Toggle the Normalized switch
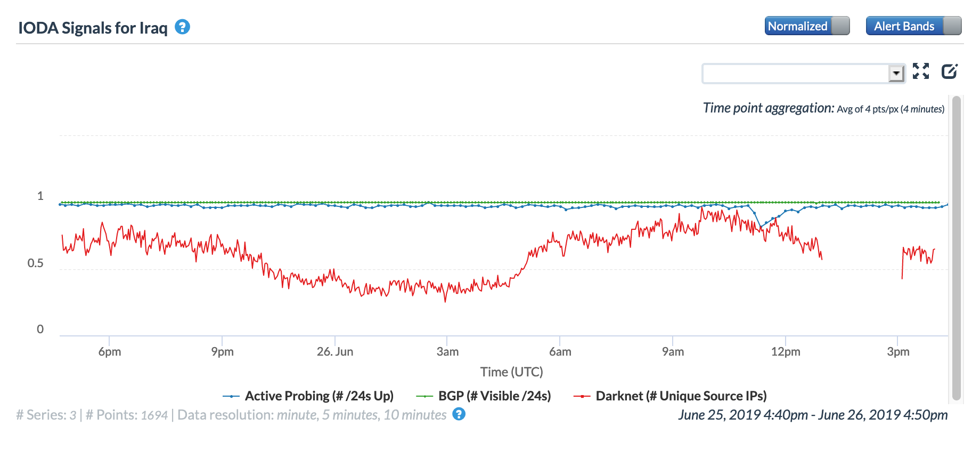This screenshot has height=466, width=980. 806,26
